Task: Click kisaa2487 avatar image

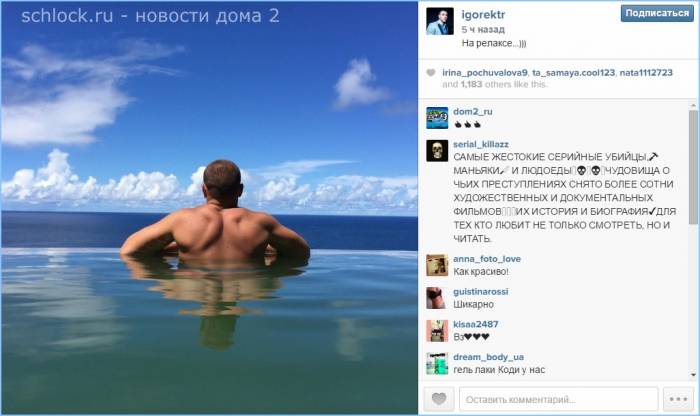Action: tap(437, 331)
